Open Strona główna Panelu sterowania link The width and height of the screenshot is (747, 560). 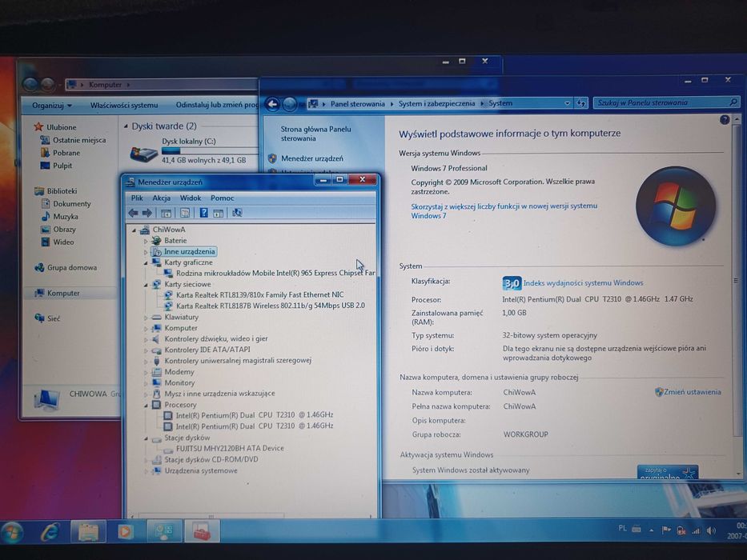pos(316,134)
